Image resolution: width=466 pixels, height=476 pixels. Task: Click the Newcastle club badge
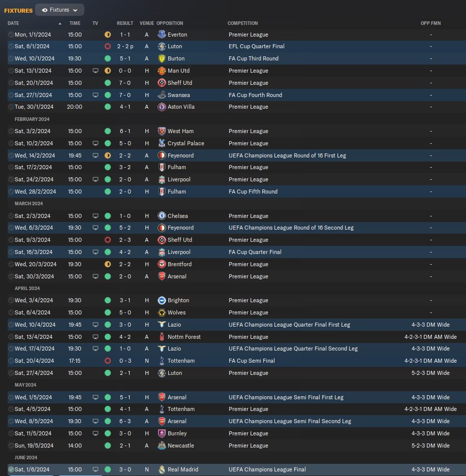pos(162,446)
